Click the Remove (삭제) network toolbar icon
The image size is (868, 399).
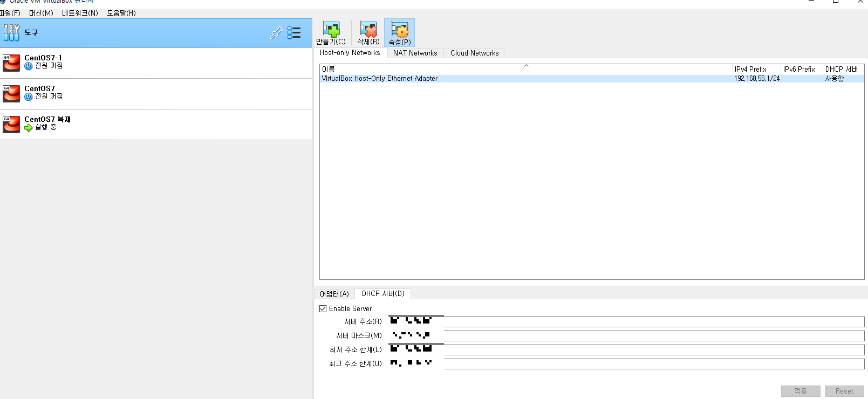[368, 30]
